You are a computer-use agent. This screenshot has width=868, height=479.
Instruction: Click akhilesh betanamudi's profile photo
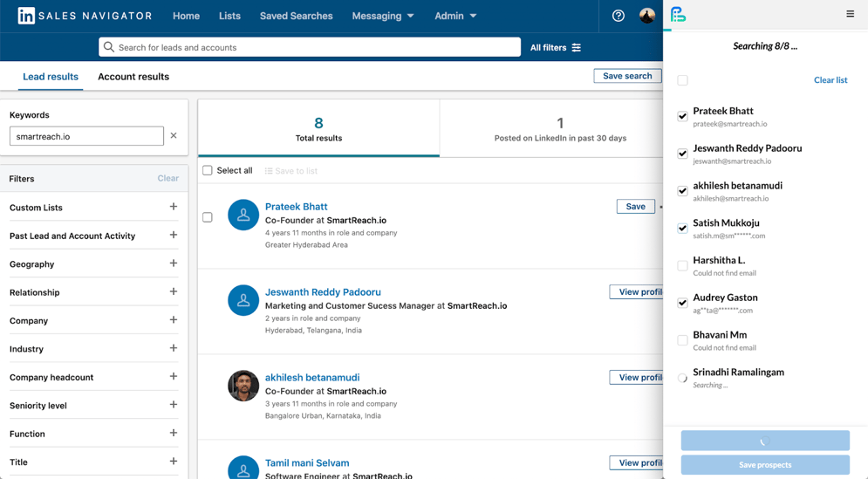point(243,386)
